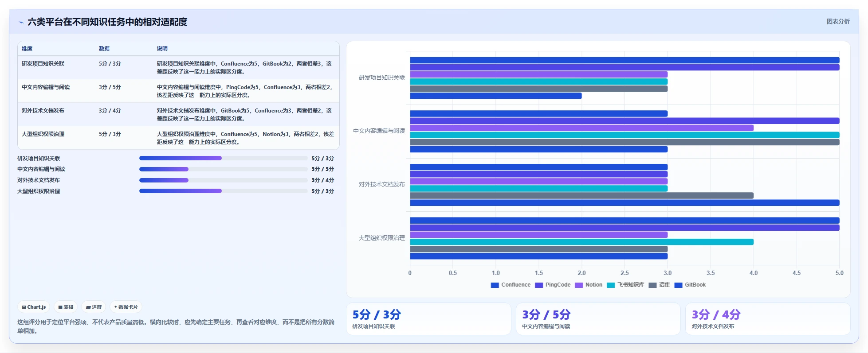Click the 进度 tag chip
The width and height of the screenshot is (868, 353).
coord(94,307)
